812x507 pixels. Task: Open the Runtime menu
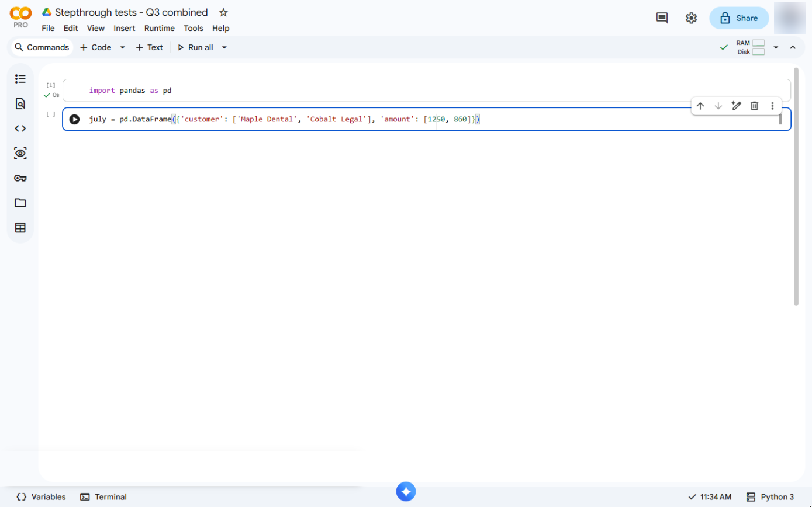160,28
